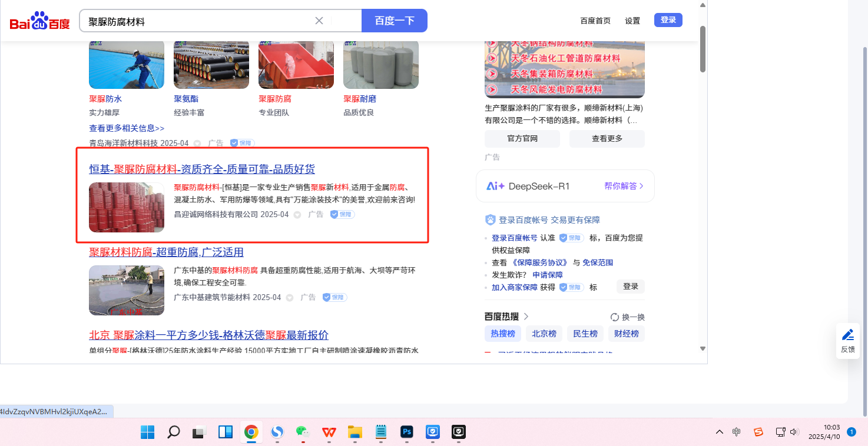The image size is (868, 446).
Task: Expand the 百度热搜 chevron arrow
Action: [x=526, y=317]
